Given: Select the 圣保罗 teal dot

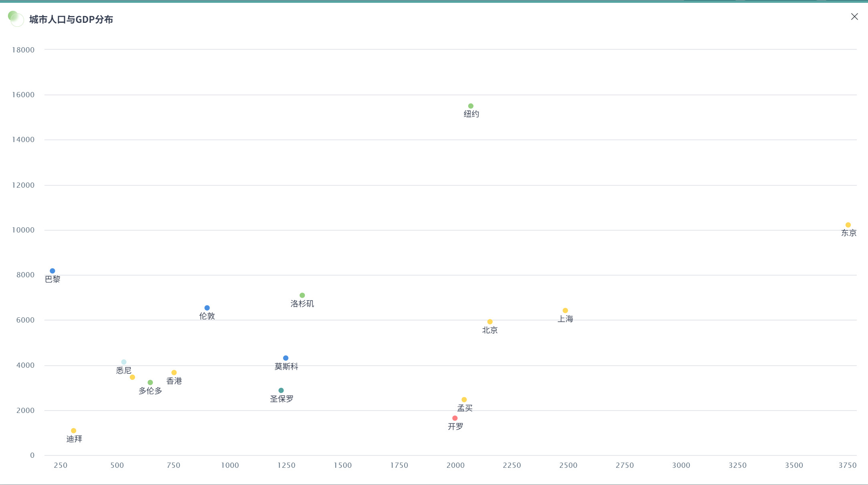Looking at the screenshot, I should 281,391.
